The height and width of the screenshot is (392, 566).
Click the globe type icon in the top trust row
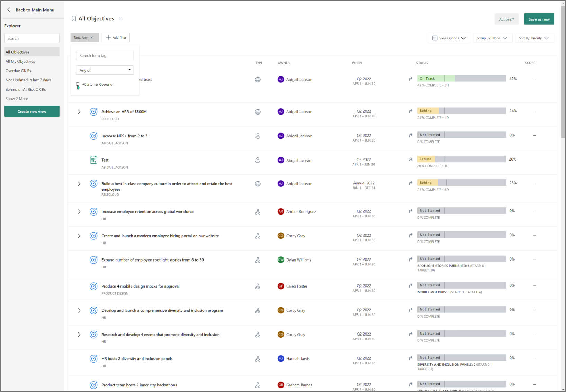click(x=258, y=80)
